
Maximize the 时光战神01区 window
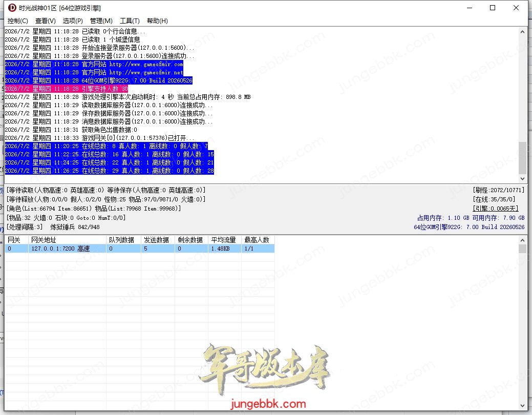493,8
